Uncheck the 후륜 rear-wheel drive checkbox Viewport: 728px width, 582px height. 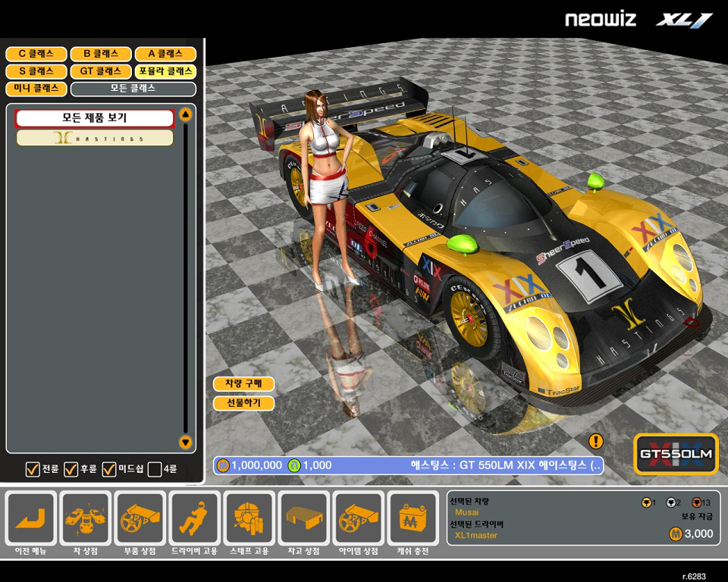pos(71,469)
